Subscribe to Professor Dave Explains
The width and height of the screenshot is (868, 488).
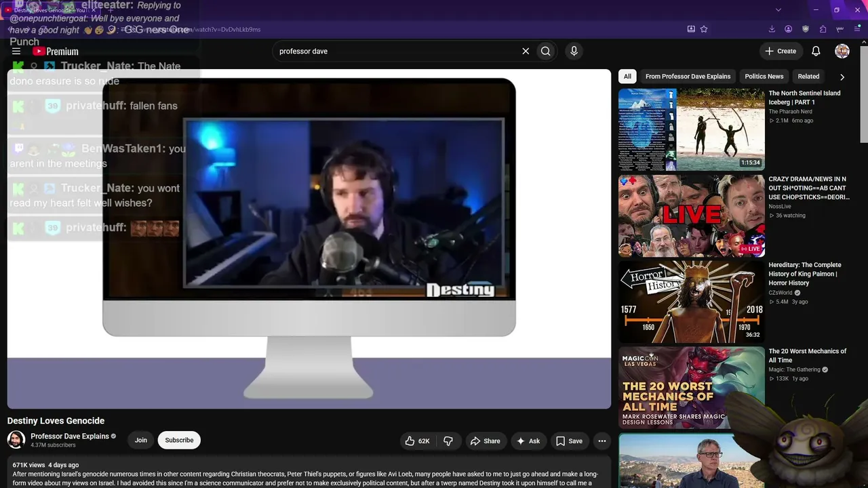[179, 441]
